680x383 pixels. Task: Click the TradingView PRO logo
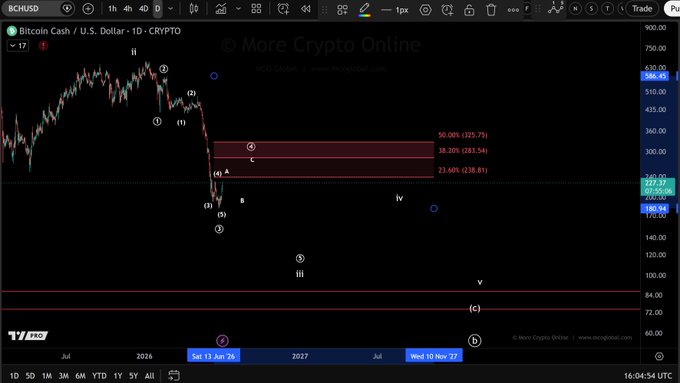pos(28,335)
